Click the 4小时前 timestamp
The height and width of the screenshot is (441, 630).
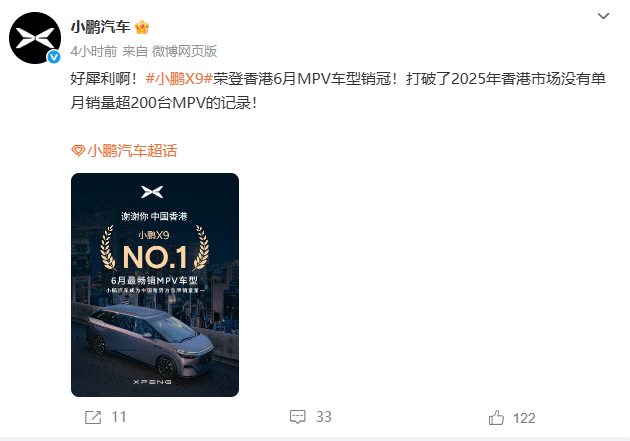click(94, 51)
